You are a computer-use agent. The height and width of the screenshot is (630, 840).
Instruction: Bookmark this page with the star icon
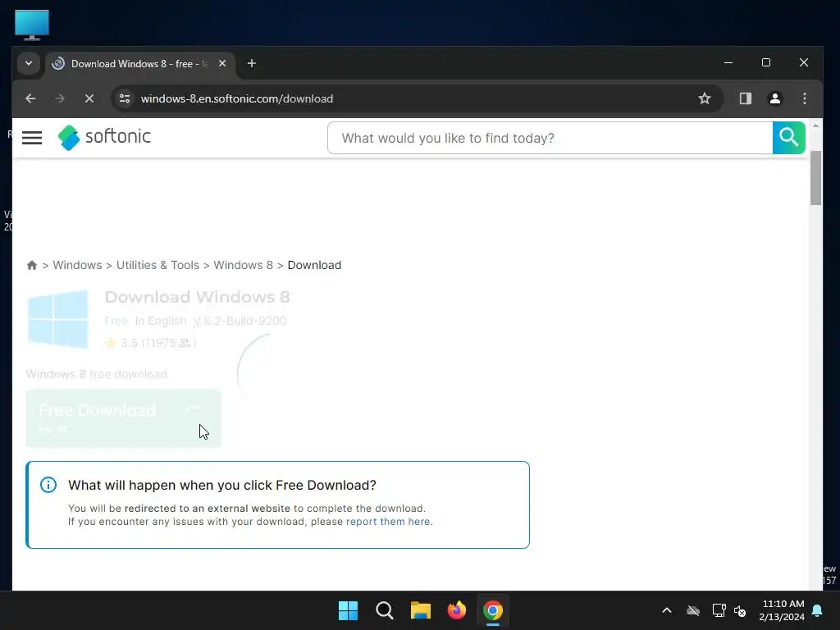coord(705,98)
